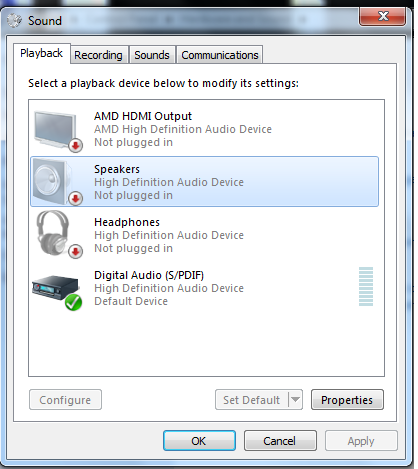Screen dimensions: 418x469
Task: Switch to the Recording tab
Action: 98,55
